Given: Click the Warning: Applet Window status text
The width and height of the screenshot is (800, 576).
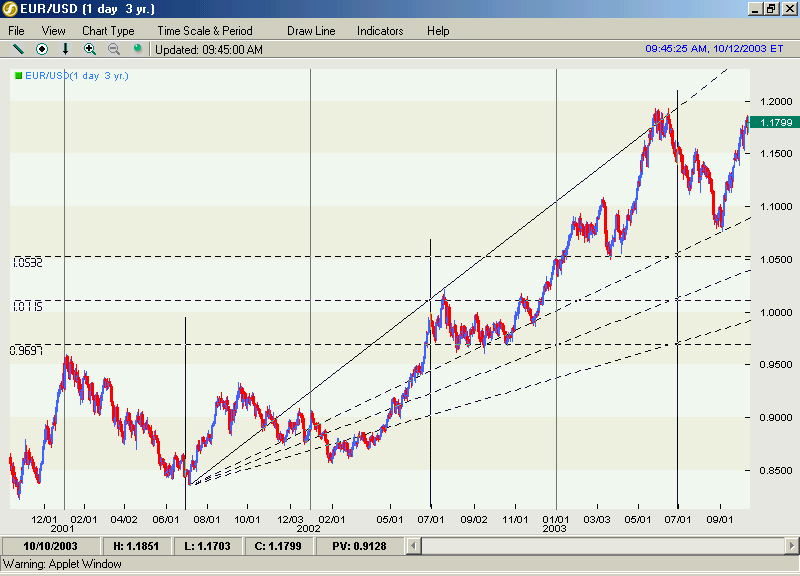Looking at the screenshot, I should [x=62, y=564].
